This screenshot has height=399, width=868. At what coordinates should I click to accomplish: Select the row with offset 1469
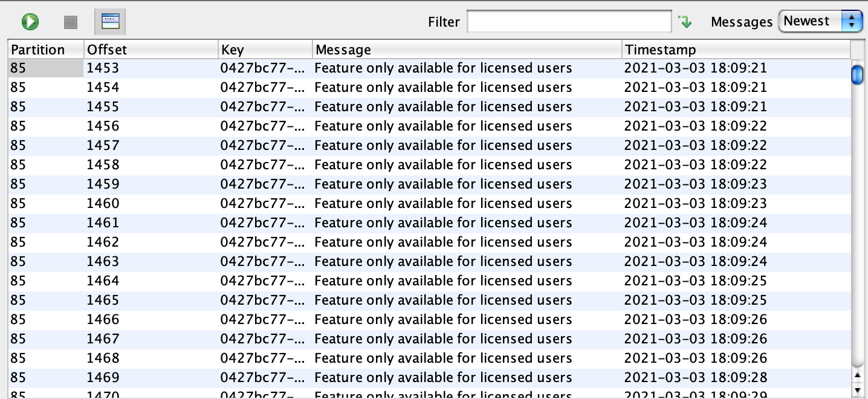coord(103,378)
